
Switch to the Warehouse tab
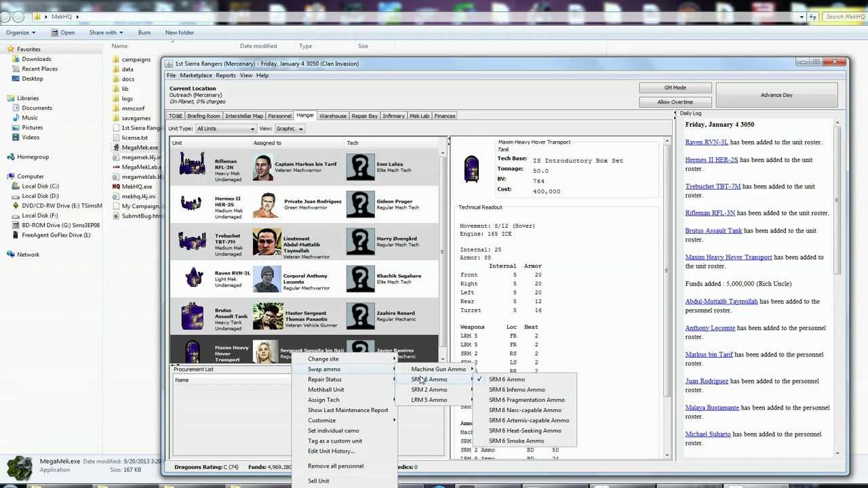pyautogui.click(x=333, y=116)
